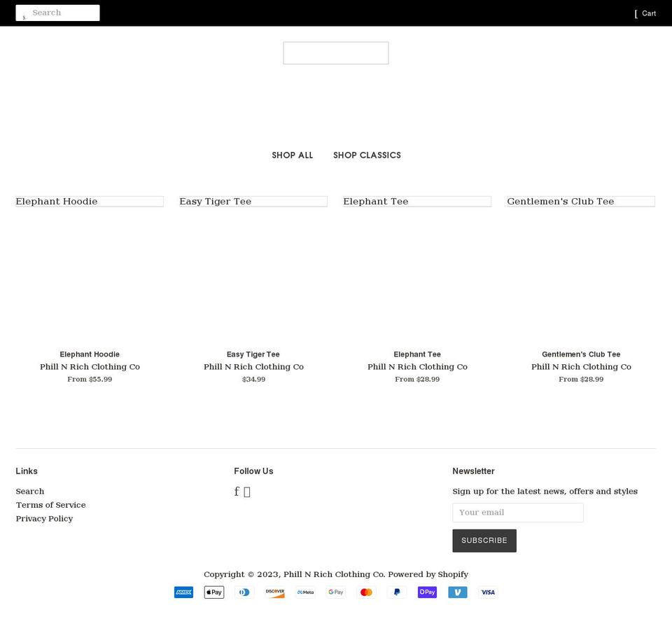
Task: Open the Privacy Policy footer link
Action: tap(44, 519)
